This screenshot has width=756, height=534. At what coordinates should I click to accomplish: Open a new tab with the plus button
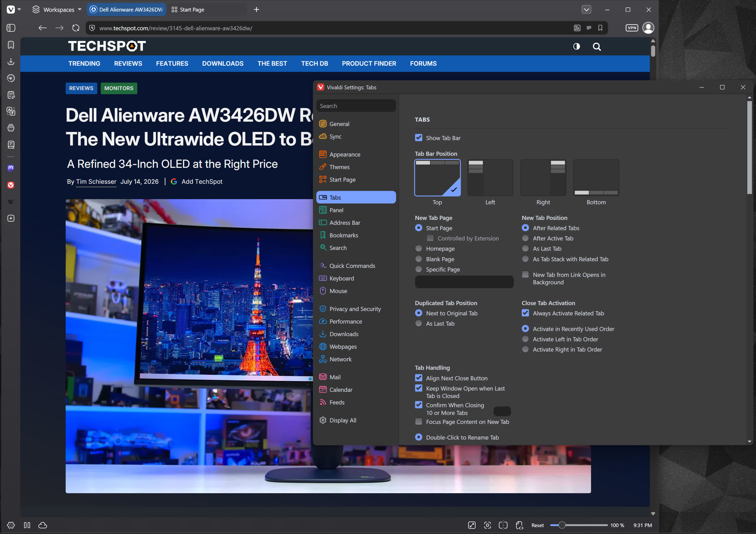click(x=257, y=9)
